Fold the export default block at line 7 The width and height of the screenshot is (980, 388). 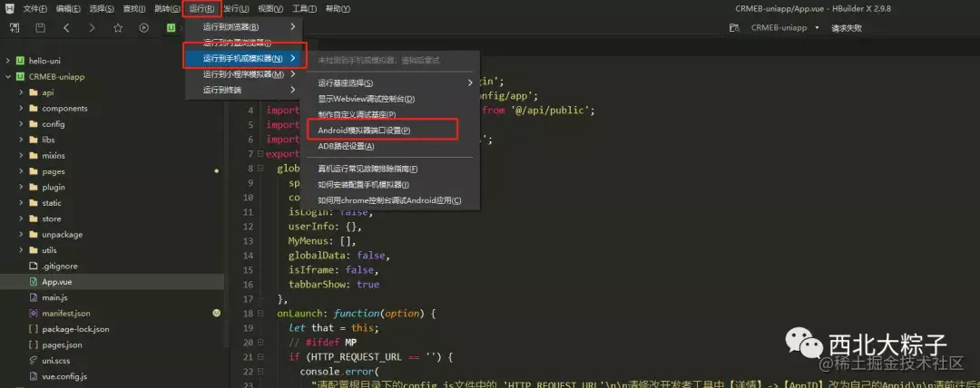[260, 154]
